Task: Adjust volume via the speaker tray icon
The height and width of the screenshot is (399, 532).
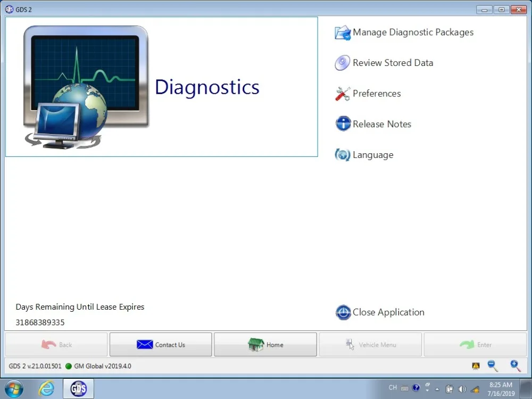Action: tap(461, 388)
